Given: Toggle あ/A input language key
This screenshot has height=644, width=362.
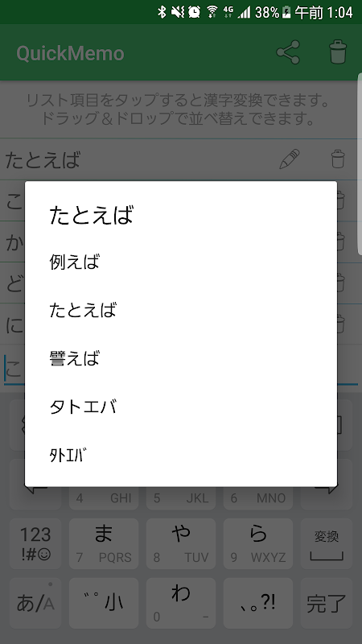Looking at the screenshot, I should (x=35, y=603).
